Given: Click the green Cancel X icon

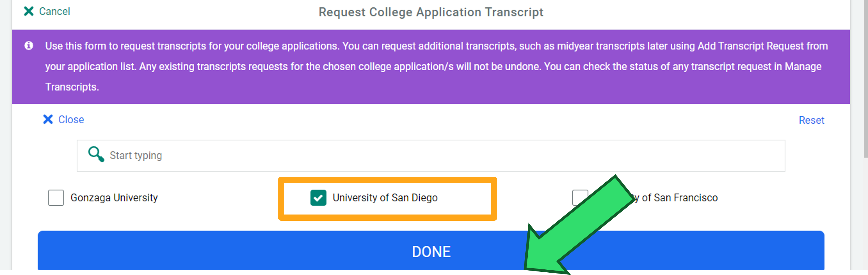Looking at the screenshot, I should 29,11.
